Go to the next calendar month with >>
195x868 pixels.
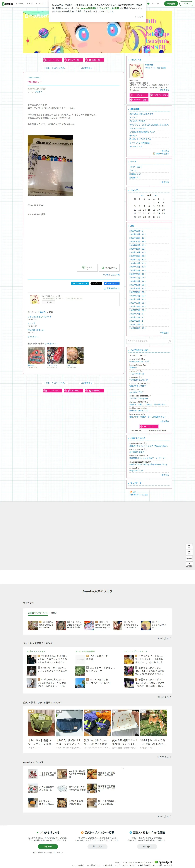click(x=156, y=195)
